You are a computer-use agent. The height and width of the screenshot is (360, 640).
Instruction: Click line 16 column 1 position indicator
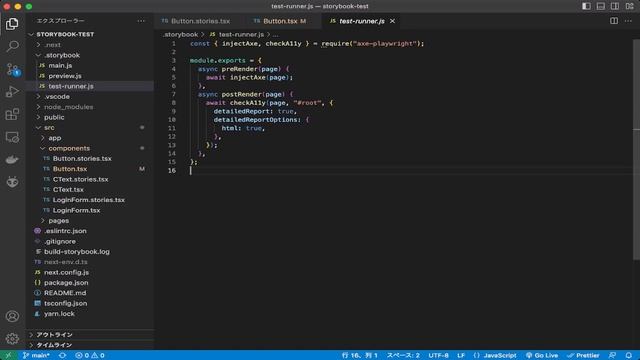[359, 355]
